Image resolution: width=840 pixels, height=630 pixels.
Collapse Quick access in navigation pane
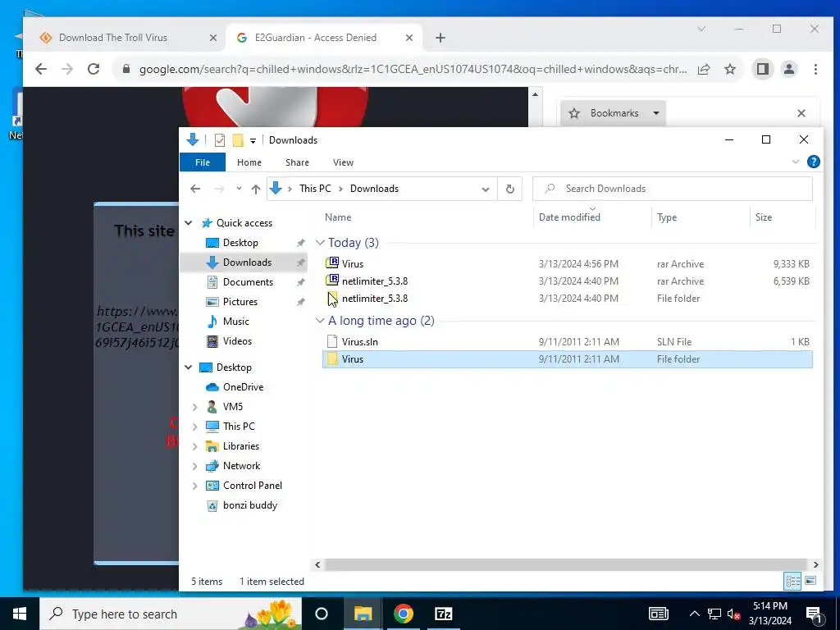189,223
